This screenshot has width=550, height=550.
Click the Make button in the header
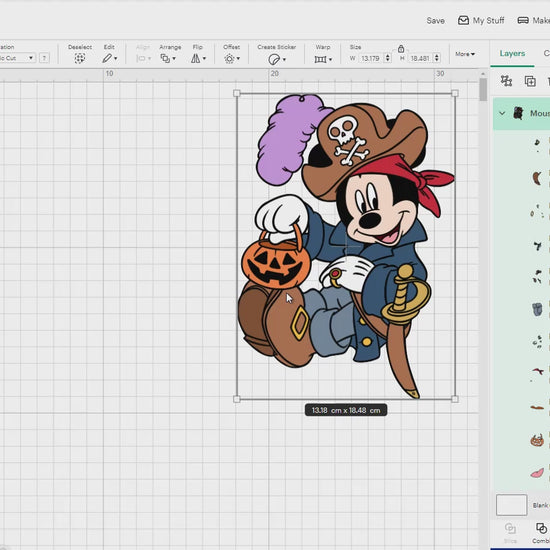(x=534, y=20)
